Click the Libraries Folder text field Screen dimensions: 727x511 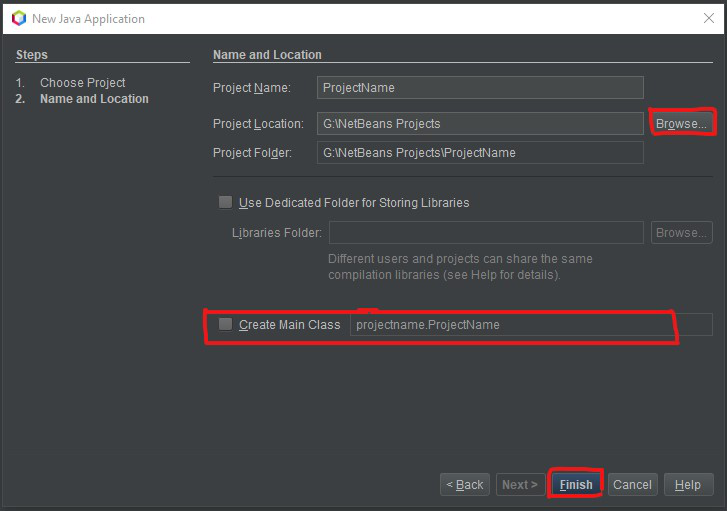pos(486,232)
